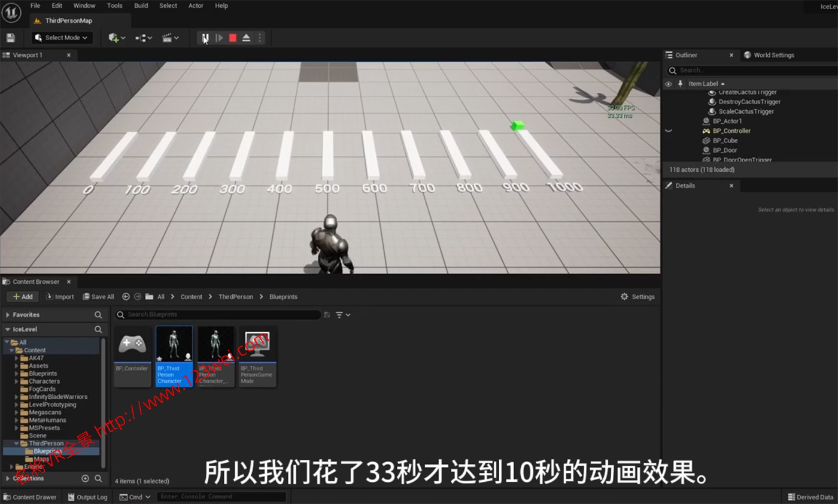This screenshot has width=838, height=504.
Task: Click the Play in Editor icon
Action: coord(219,37)
